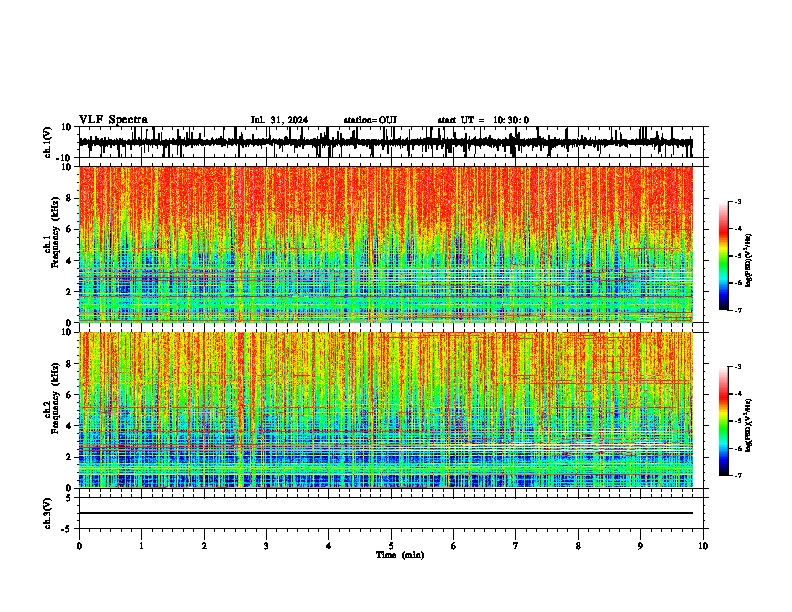
Task: Click the "2" kHz tick of ch.1 spectrogram
Action: coord(69,292)
